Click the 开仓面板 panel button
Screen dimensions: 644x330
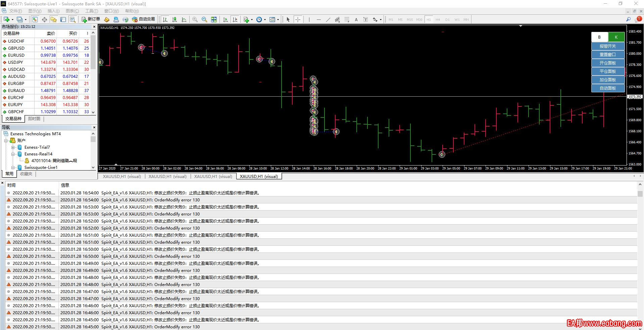(x=608, y=63)
